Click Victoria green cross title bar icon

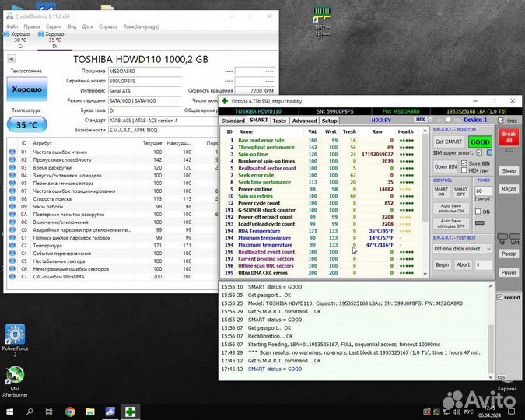pos(225,101)
